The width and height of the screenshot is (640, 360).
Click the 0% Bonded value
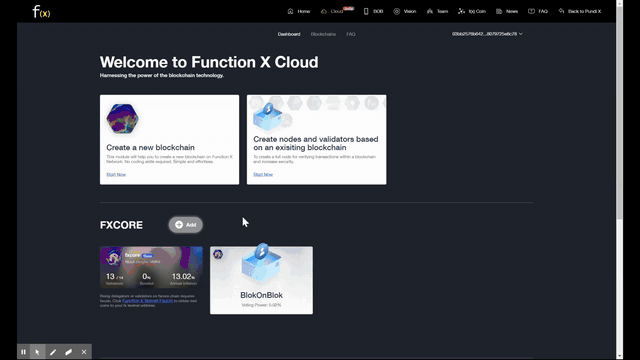147,276
